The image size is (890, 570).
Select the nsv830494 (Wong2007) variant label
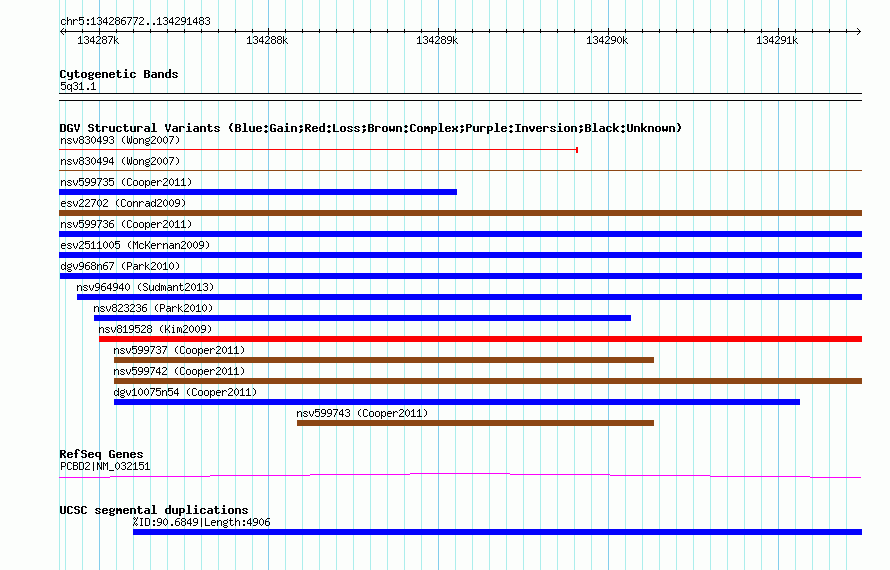coord(120,161)
